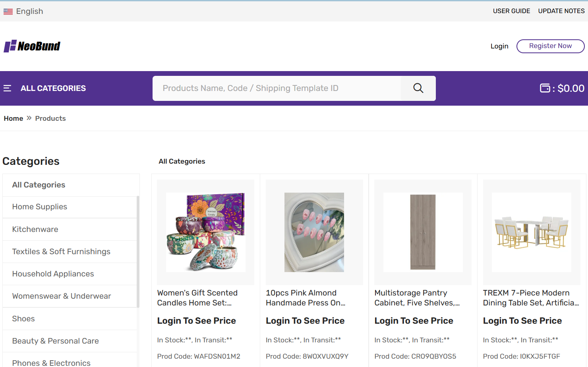Click the magnifying glass search icon
Screen dimensions: 588x367
coord(418,88)
